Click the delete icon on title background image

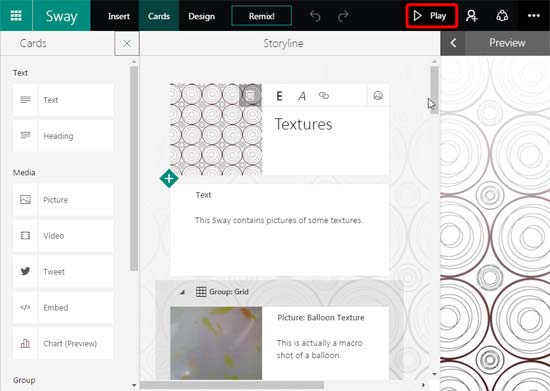(250, 95)
